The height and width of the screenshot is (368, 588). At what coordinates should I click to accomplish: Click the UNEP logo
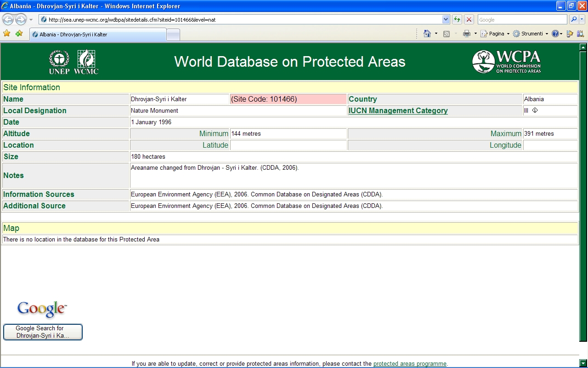click(59, 62)
